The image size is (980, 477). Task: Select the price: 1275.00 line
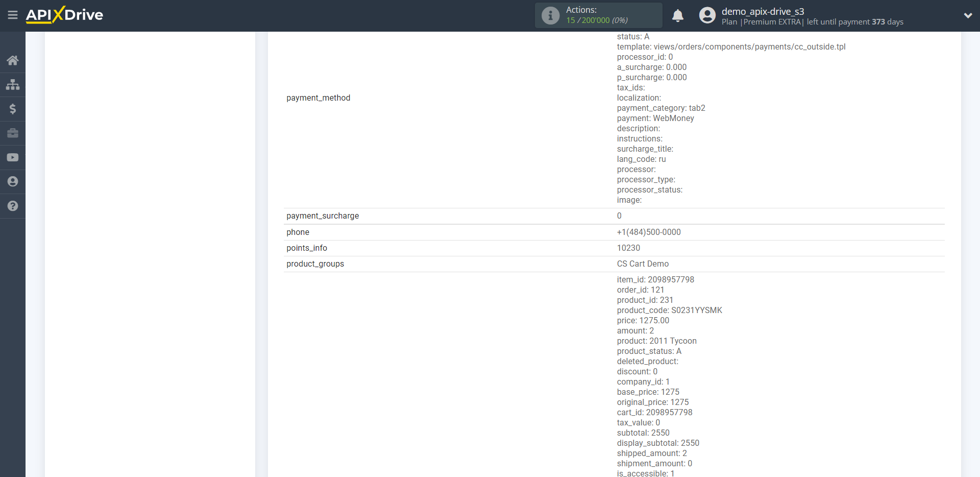pyautogui.click(x=643, y=320)
